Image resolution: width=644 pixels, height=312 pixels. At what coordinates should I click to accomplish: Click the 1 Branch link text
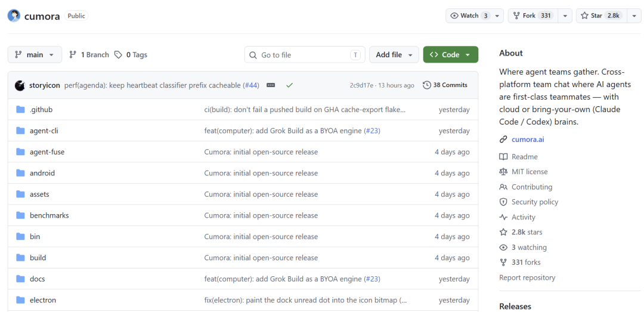[x=95, y=55]
